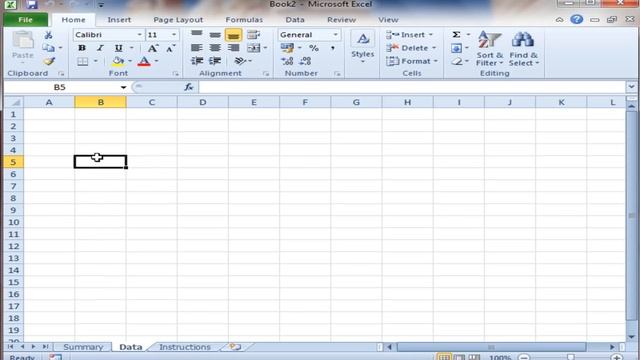This screenshot has width=640, height=360.
Task: Click the AutoSum sigma icon
Action: coord(456,35)
